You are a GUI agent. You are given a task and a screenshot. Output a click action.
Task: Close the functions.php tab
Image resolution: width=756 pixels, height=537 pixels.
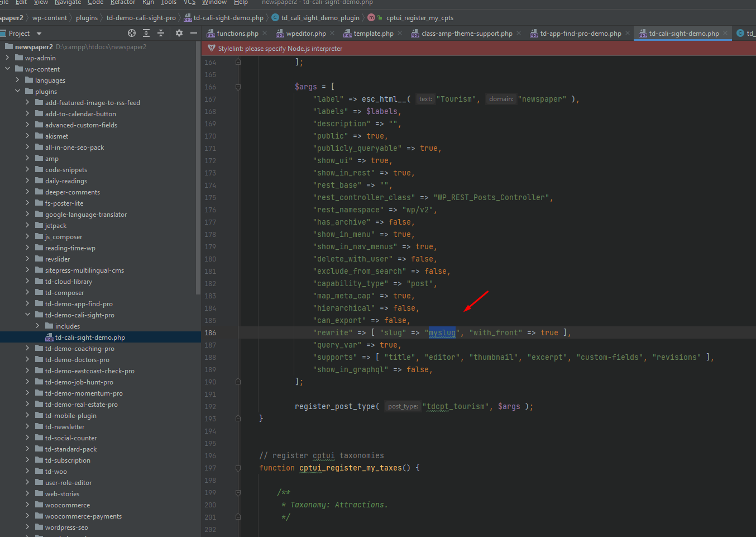point(265,34)
